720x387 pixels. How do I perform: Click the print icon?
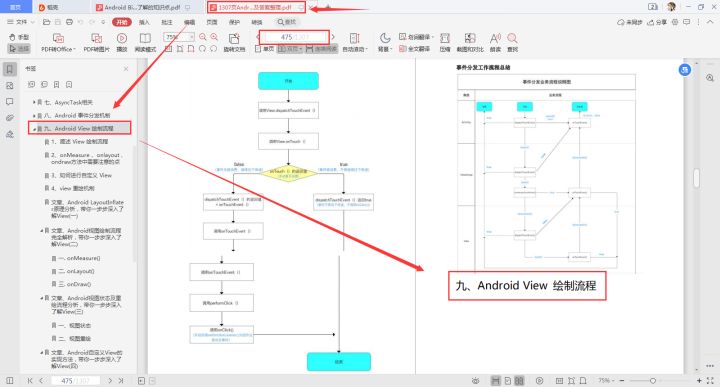point(69,22)
